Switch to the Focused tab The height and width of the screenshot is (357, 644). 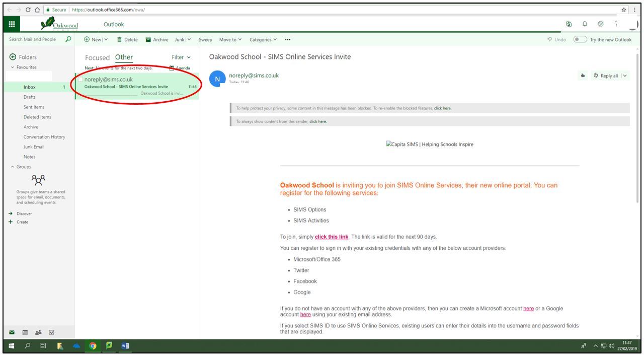click(x=97, y=57)
